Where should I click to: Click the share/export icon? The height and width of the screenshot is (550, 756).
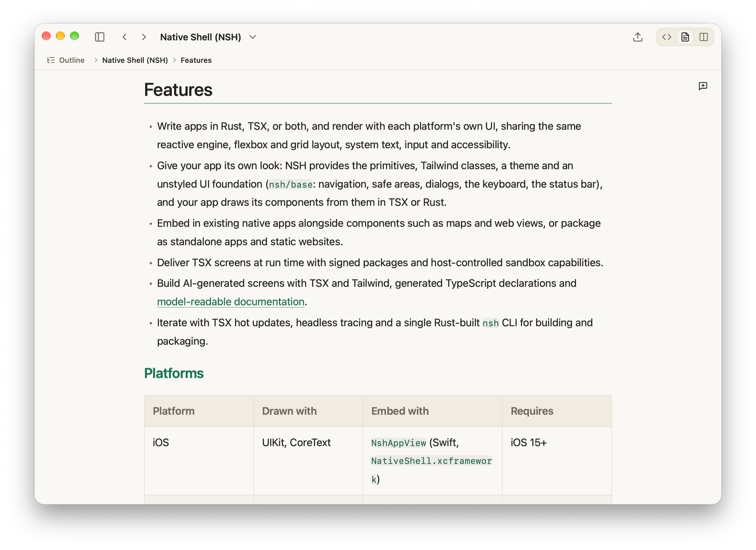pos(638,37)
